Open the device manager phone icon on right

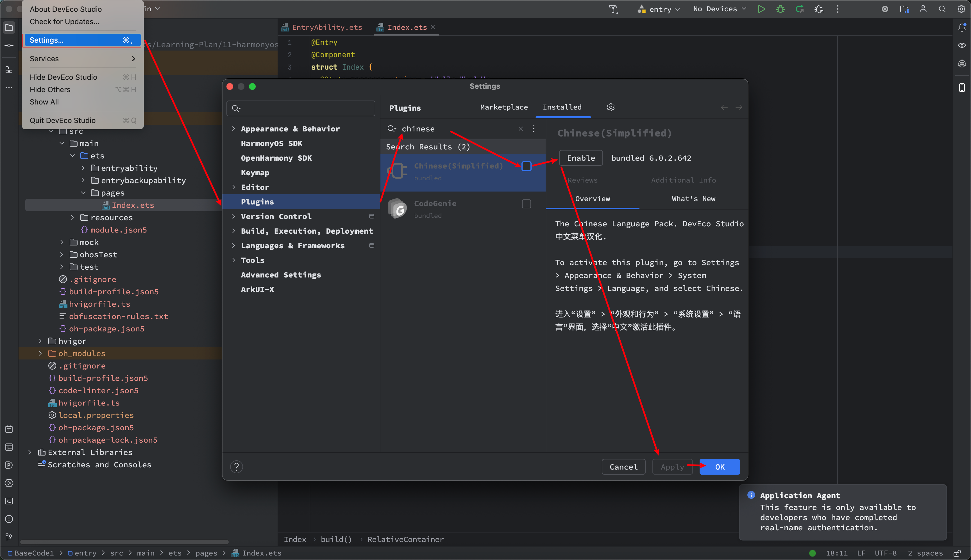pos(962,88)
